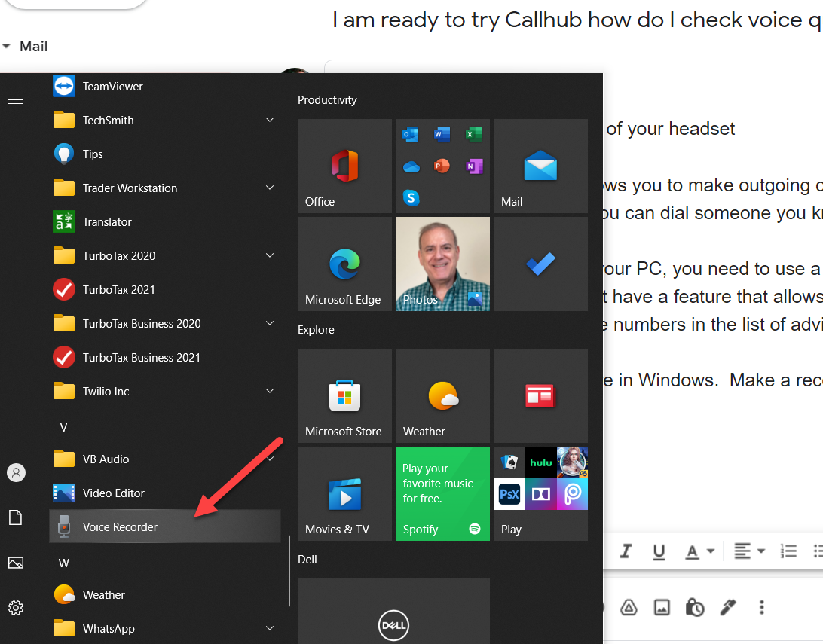This screenshot has width=823, height=644.
Task: Insert files using Google Drive in Gmail
Action: pos(629,607)
